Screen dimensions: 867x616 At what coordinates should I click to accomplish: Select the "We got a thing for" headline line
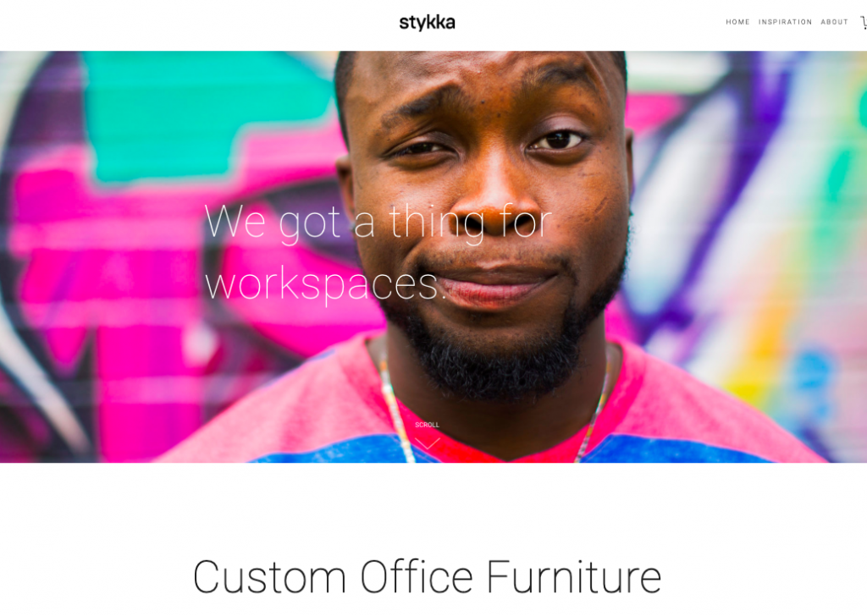(x=378, y=222)
